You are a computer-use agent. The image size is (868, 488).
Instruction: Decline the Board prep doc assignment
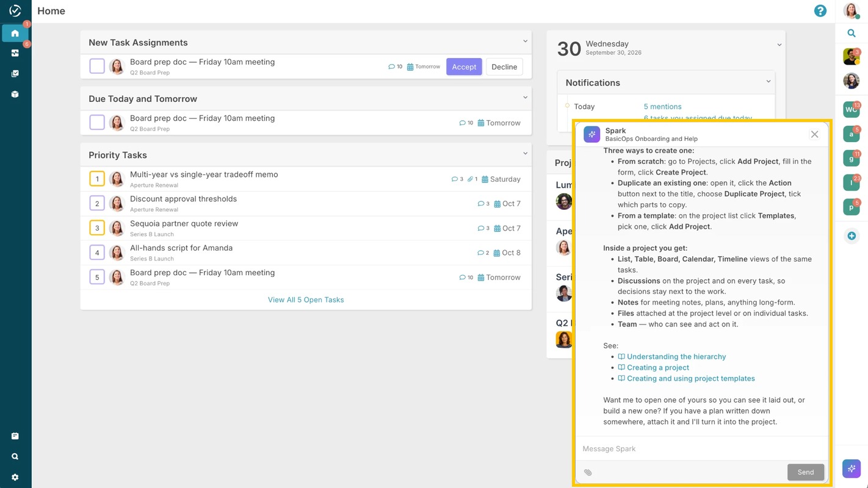(x=504, y=67)
